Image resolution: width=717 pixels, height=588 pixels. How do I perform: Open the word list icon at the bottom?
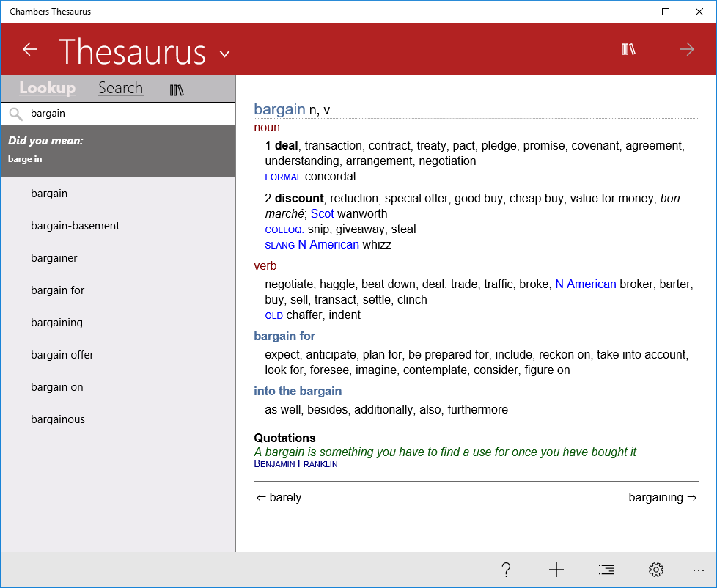(x=606, y=570)
